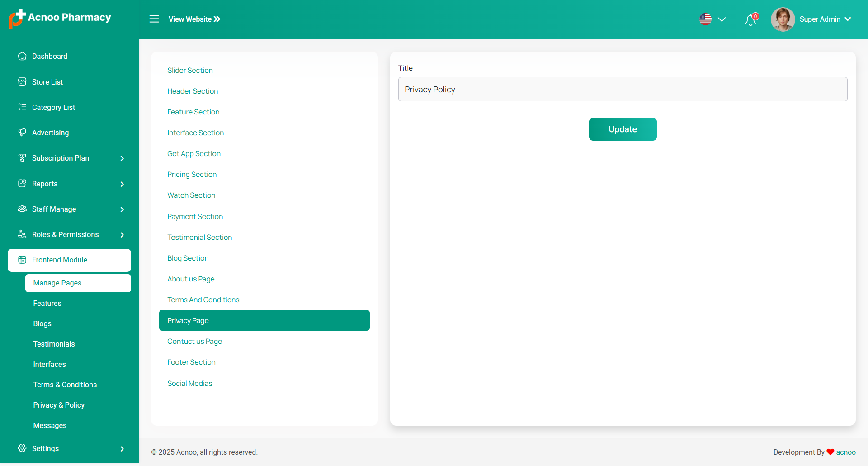This screenshot has height=466, width=868.
Task: Click the Dashboard home icon
Action: coord(22,56)
